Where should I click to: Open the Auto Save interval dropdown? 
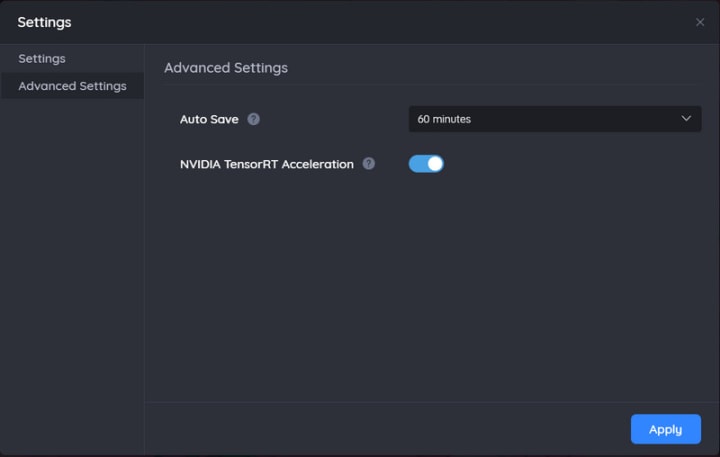[555, 119]
